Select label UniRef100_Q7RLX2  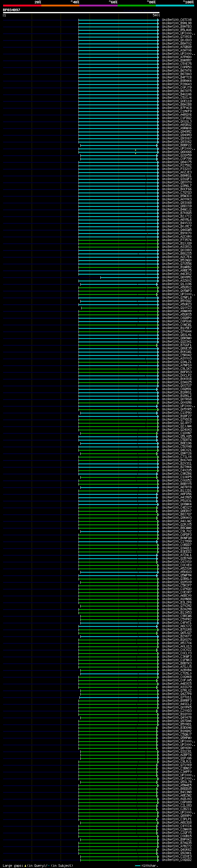tap(176, 690)
